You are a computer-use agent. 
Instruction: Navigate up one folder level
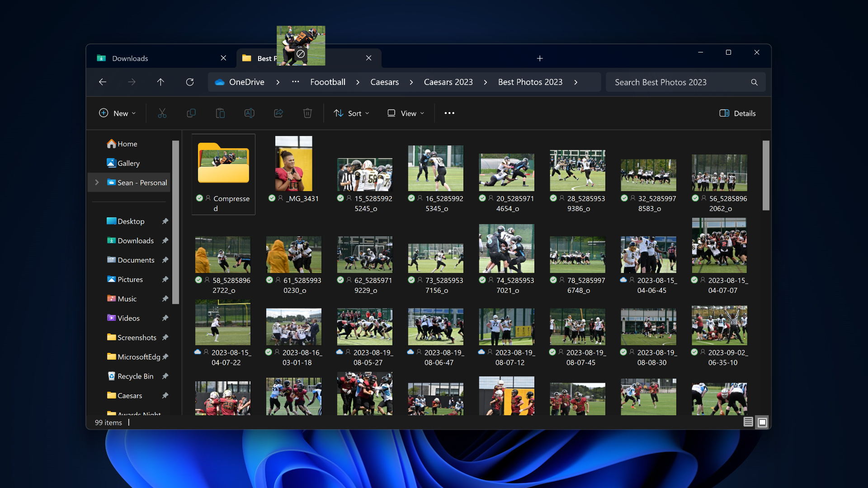coord(160,82)
